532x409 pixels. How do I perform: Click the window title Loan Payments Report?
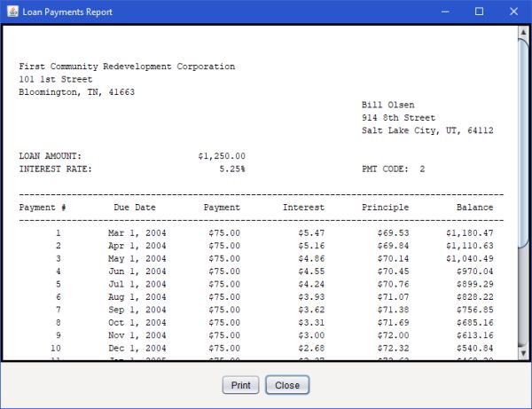coord(67,12)
